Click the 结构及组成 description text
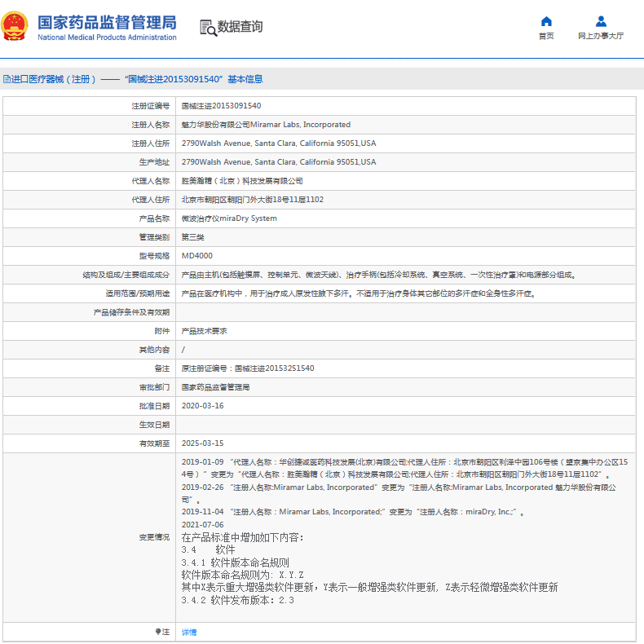Screen dimensions: 644x644 point(378,275)
